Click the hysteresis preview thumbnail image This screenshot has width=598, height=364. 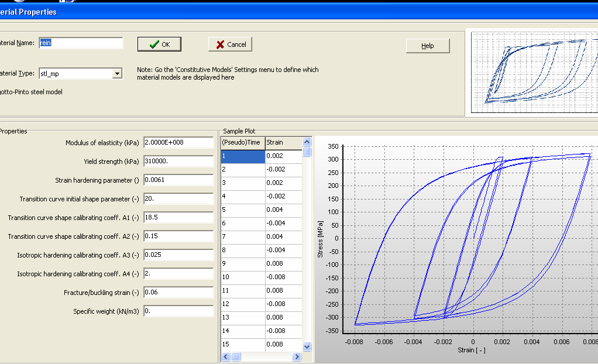click(535, 73)
